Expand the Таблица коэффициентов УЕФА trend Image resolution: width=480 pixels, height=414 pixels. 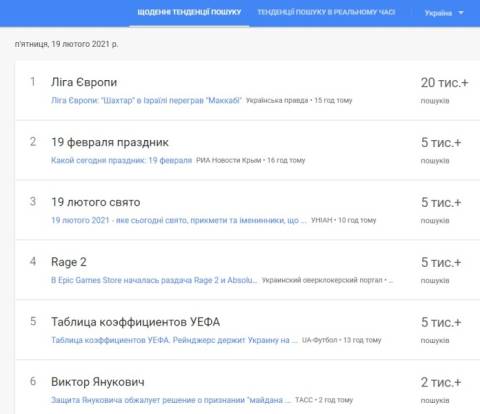[x=247, y=330]
